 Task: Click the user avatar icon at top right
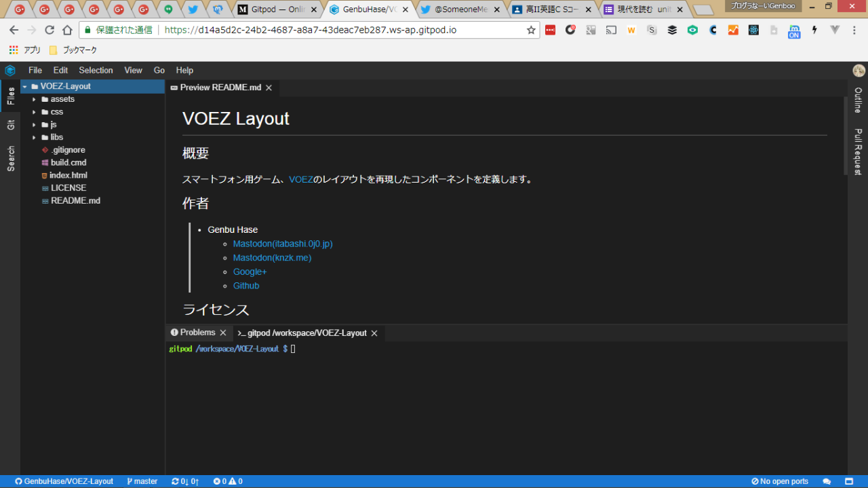click(x=859, y=71)
